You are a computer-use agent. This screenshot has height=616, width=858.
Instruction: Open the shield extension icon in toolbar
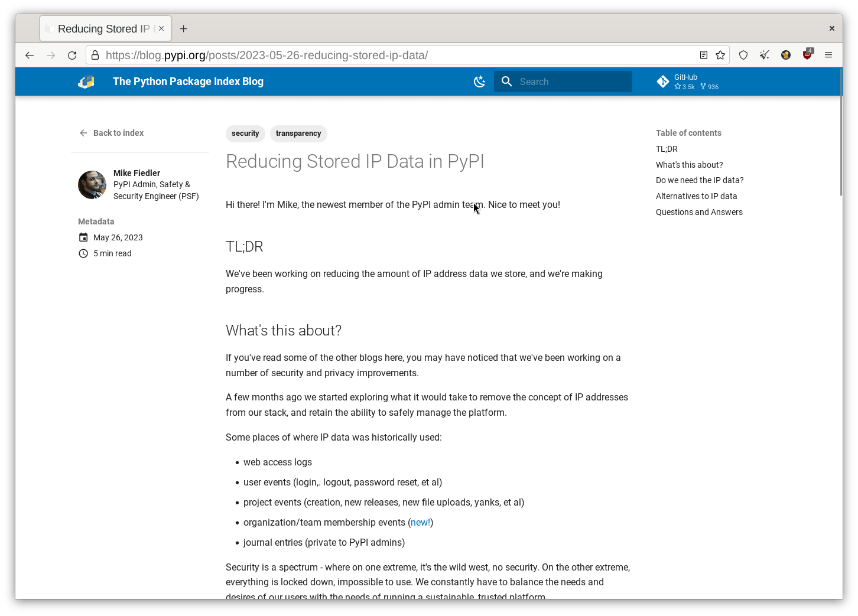click(x=743, y=55)
